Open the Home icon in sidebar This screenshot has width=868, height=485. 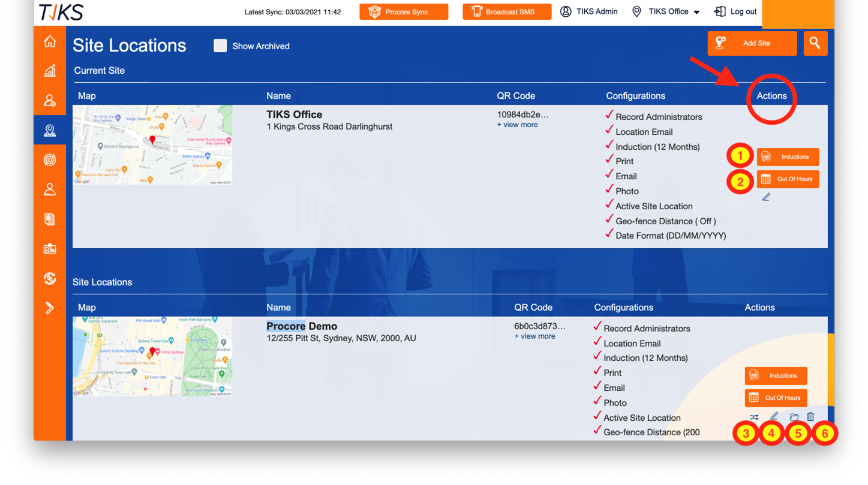click(x=50, y=41)
